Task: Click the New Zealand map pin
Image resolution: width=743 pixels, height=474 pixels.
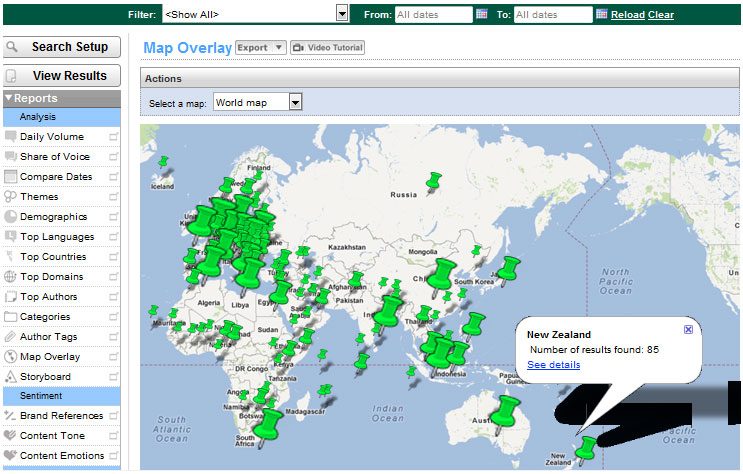Action: 588,448
